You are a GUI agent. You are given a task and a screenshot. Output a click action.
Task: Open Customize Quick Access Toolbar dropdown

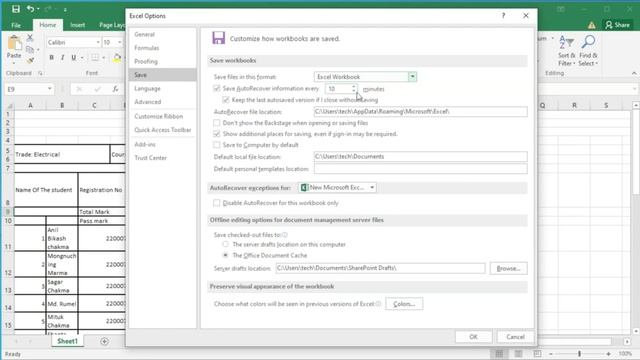pyautogui.click(x=65, y=9)
